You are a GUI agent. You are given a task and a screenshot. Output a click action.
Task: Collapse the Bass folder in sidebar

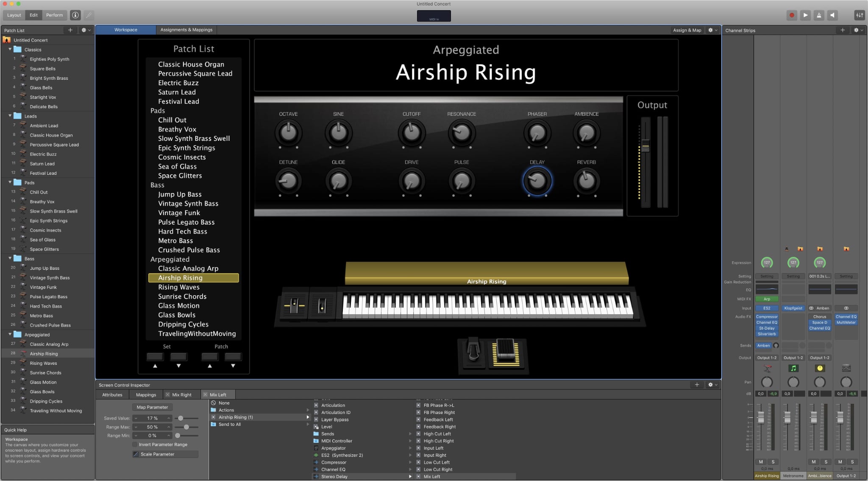10,258
